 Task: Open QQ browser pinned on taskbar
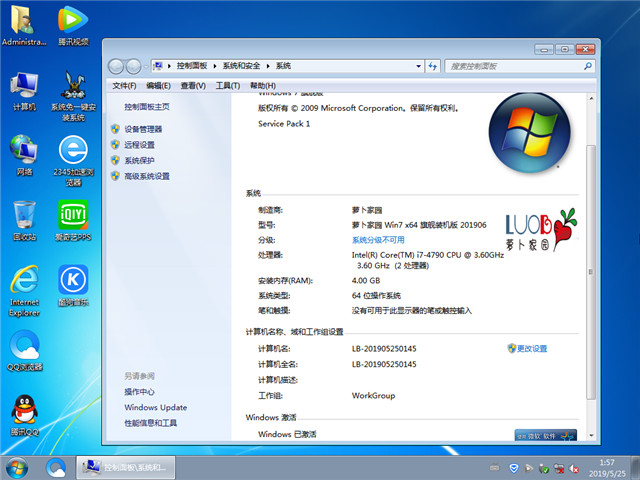click(x=56, y=468)
